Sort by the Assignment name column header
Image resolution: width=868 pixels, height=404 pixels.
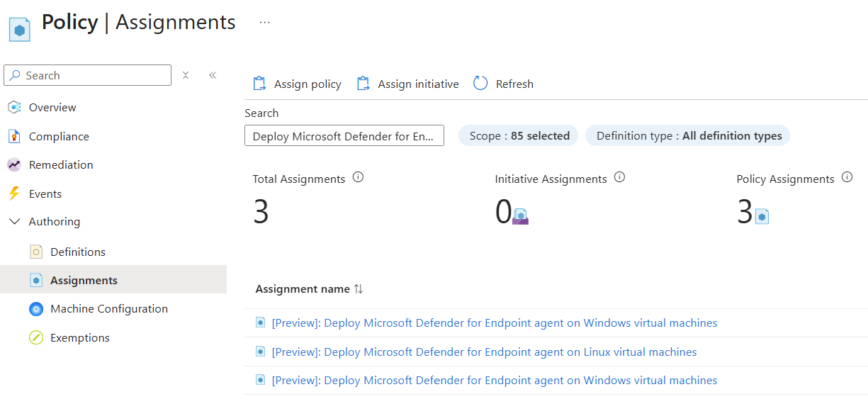303,289
